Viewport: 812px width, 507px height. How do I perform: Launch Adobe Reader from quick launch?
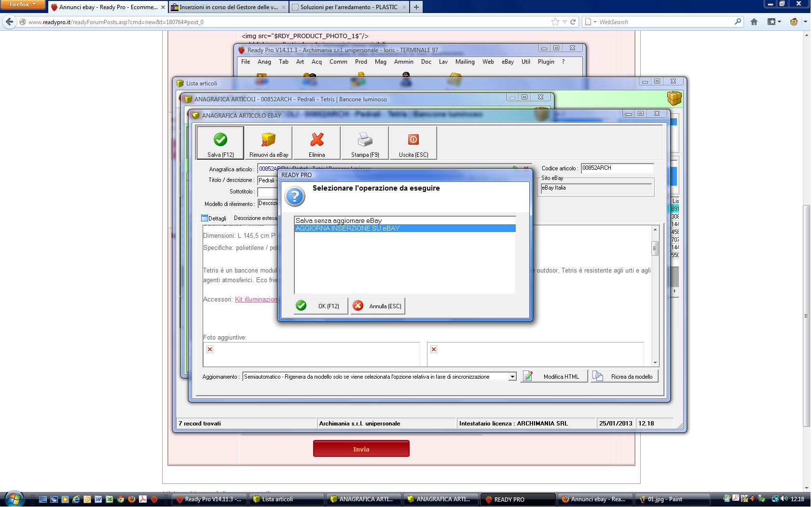143,499
